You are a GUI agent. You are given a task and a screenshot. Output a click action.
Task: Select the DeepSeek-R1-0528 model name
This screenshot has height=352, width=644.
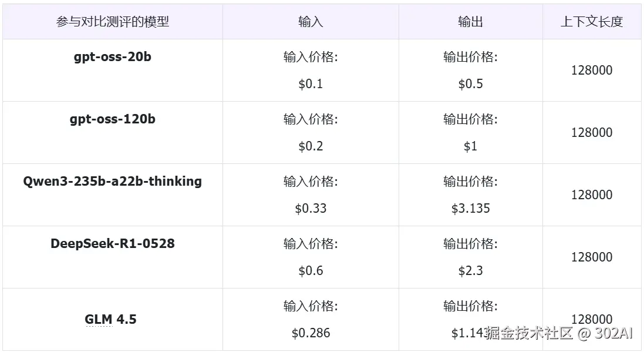point(112,244)
